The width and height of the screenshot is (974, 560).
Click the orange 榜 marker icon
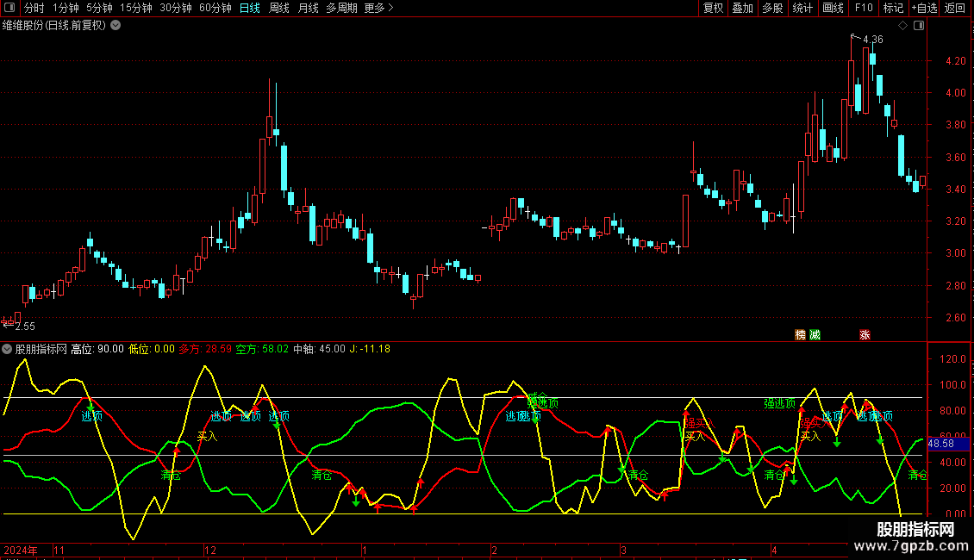pyautogui.click(x=801, y=335)
